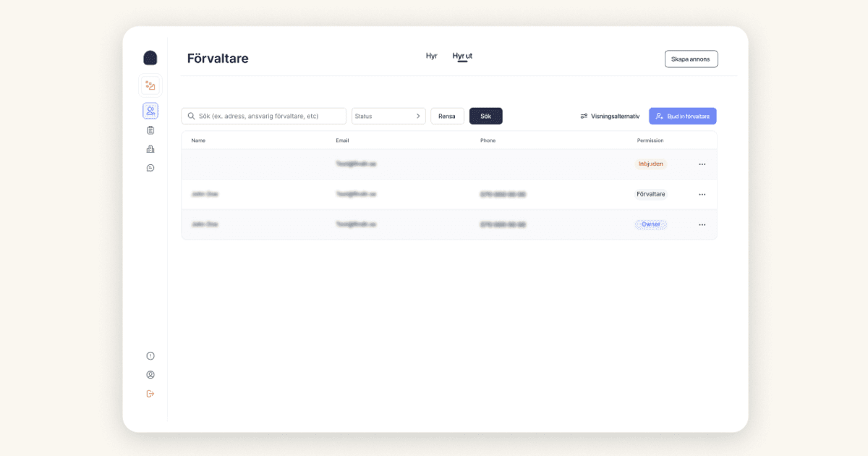
Task: Open three-dot menu for the Förvaltare row
Action: [702, 195]
